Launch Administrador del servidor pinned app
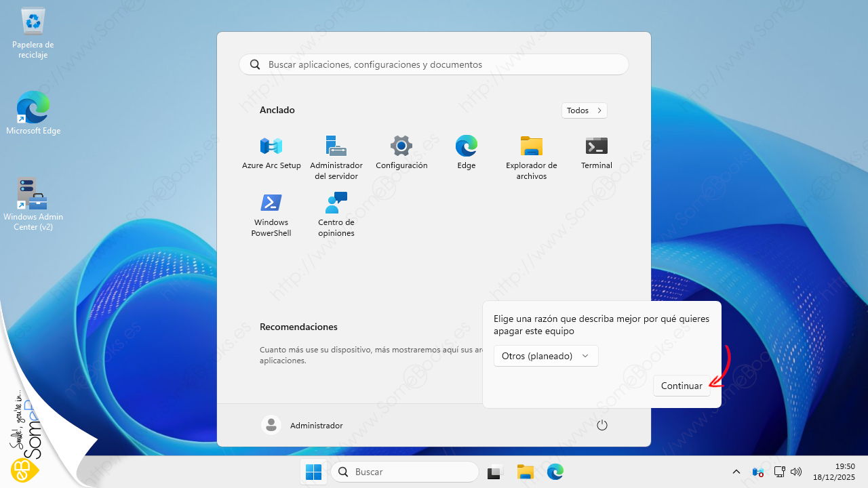The width and height of the screenshot is (868, 488). pyautogui.click(x=336, y=146)
